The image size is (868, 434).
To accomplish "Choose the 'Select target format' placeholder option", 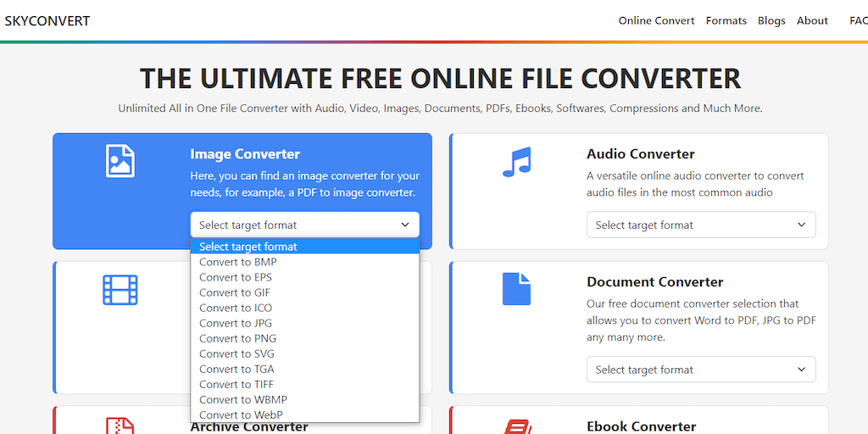I will (x=305, y=247).
